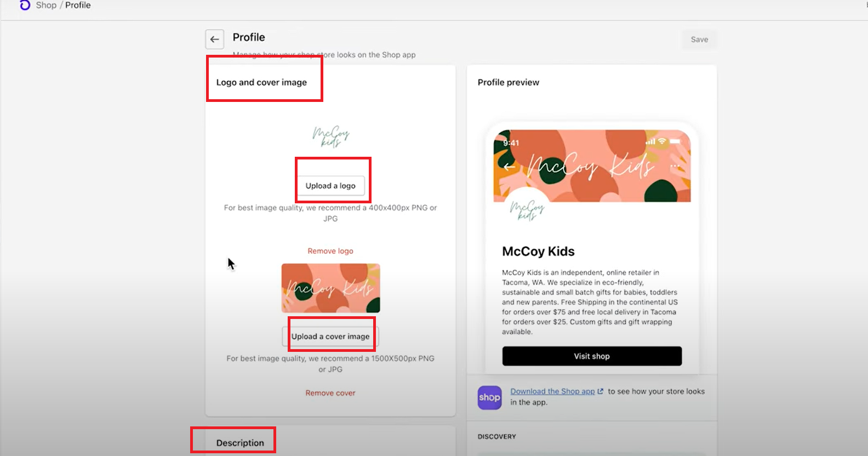Viewport: 868px width, 456px height.
Task: Click the back arrow in phone preview
Action: tap(509, 167)
